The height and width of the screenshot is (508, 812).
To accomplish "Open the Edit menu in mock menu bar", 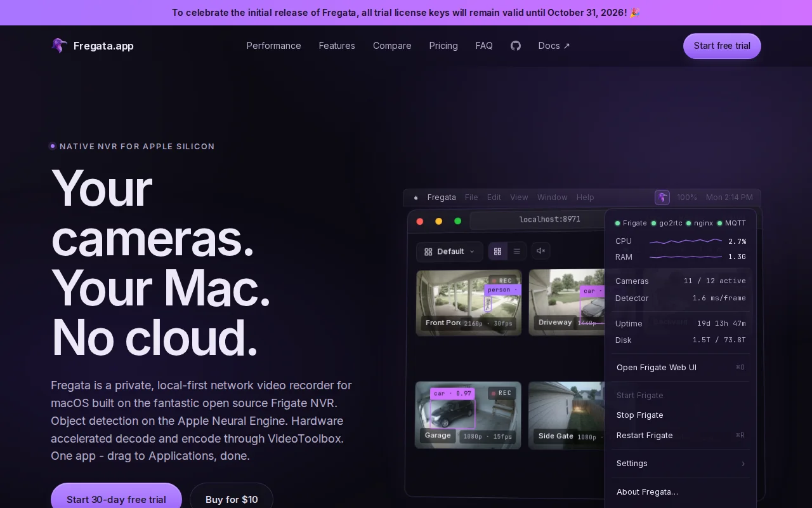I will (x=494, y=197).
